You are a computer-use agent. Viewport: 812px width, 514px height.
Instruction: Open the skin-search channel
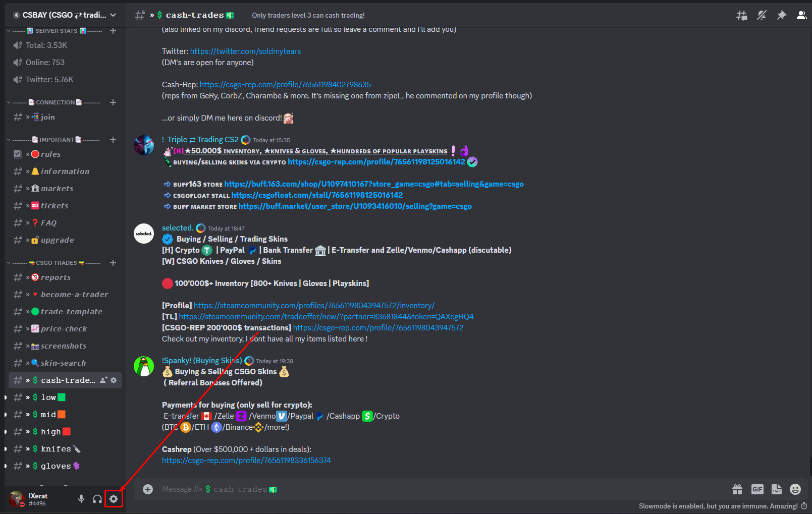pos(65,363)
